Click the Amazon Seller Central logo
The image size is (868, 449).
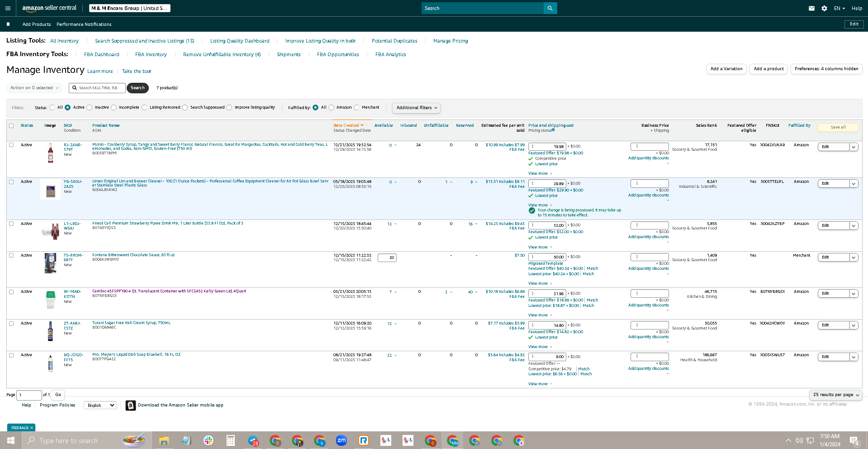click(x=49, y=8)
